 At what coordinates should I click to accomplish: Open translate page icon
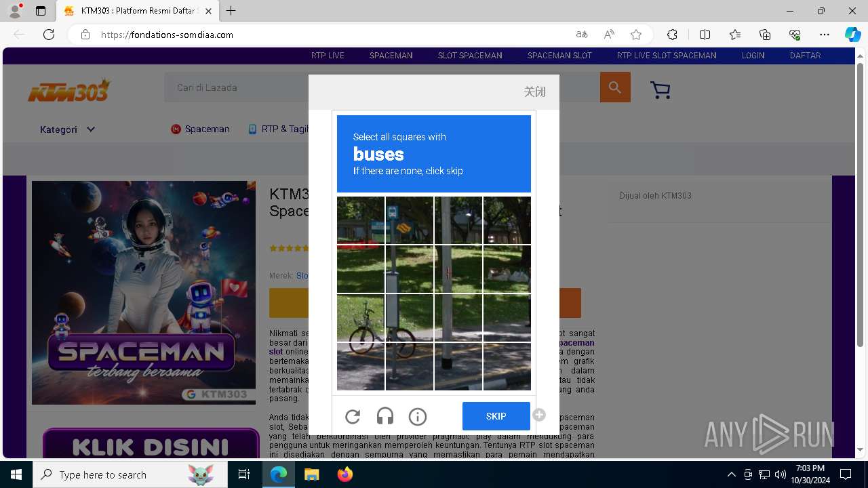(582, 35)
